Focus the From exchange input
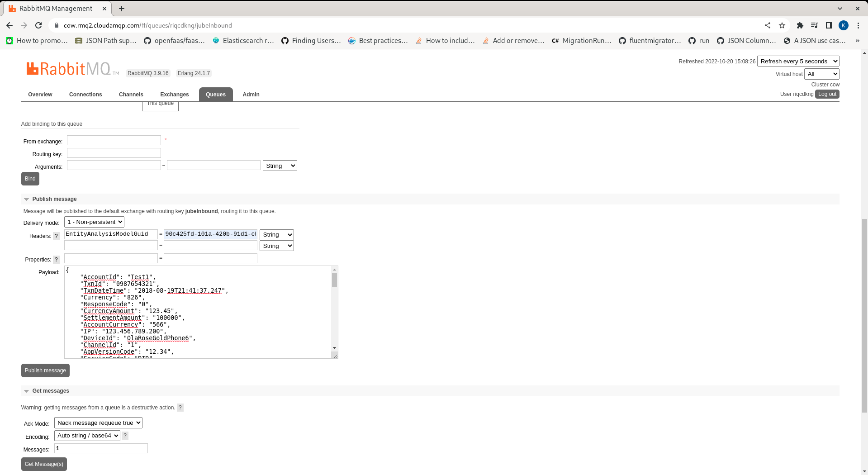Viewport: 868px width, 475px height. point(114,140)
